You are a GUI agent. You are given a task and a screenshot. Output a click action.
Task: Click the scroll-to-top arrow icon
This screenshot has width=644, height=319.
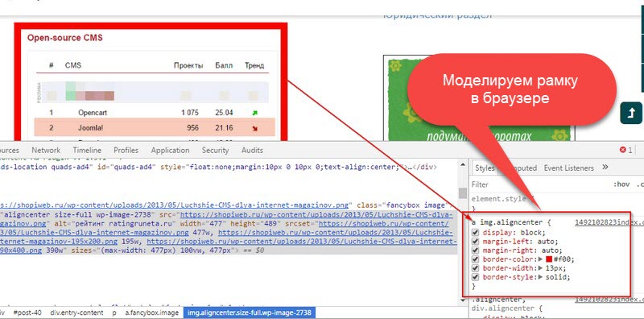[x=630, y=113]
